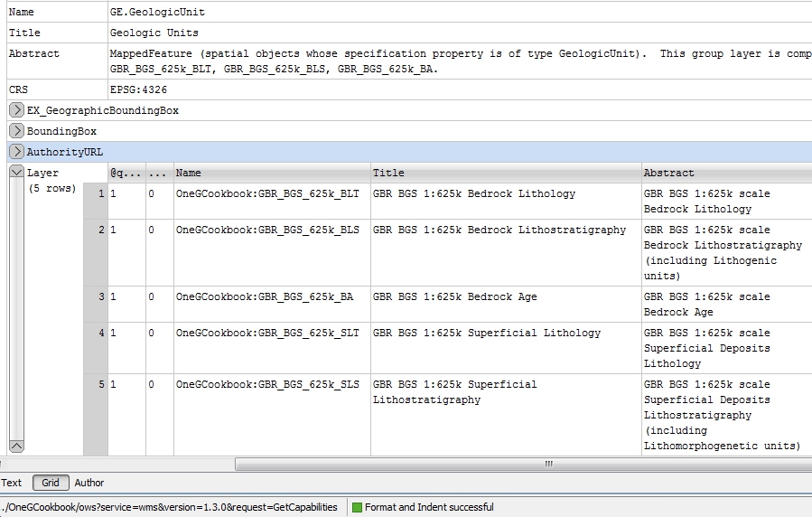Click title cell 'GBR BGS 1:625k Bedrock Age'

506,304
